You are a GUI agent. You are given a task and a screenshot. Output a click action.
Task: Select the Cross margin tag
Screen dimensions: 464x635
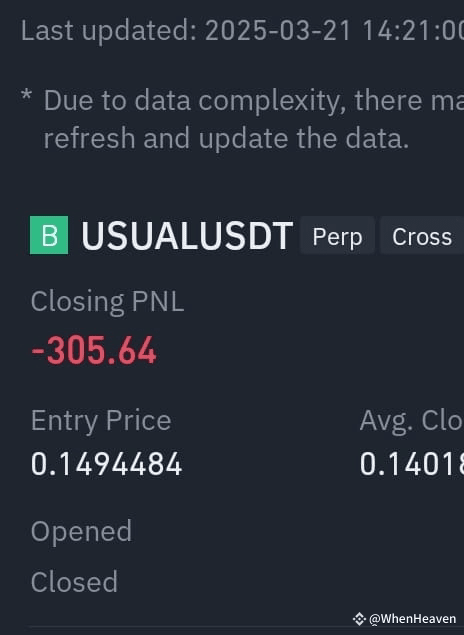pyautogui.click(x=422, y=237)
